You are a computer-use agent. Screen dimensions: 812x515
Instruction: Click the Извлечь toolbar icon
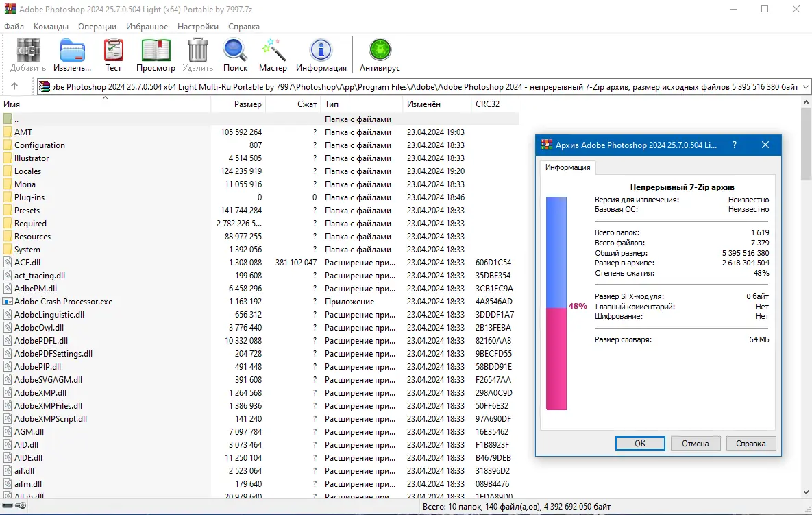point(72,51)
